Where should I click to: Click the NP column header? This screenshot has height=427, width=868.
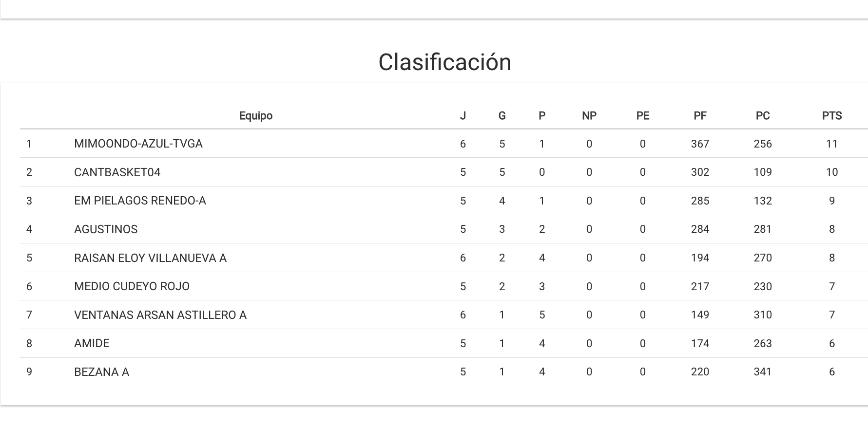589,116
